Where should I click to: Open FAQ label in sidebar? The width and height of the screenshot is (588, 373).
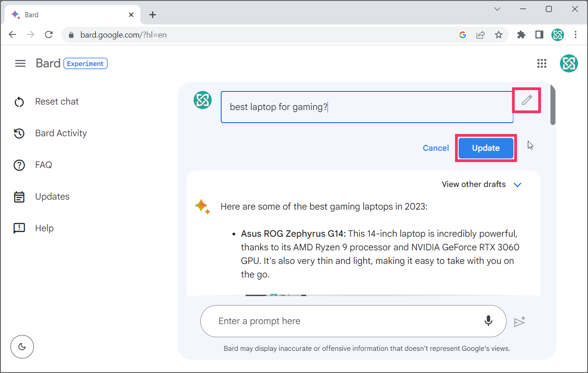(x=43, y=165)
